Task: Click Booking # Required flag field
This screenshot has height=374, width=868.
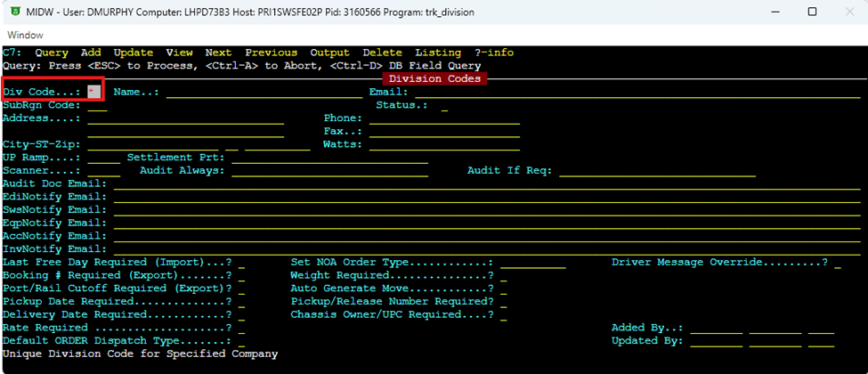Action: click(x=241, y=275)
